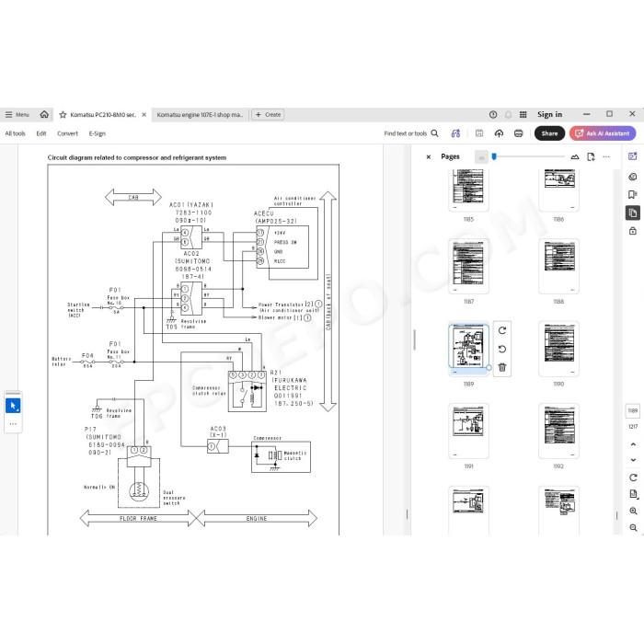Open quick tools more options
Viewport: 644px width, 644px height.
tap(13, 424)
